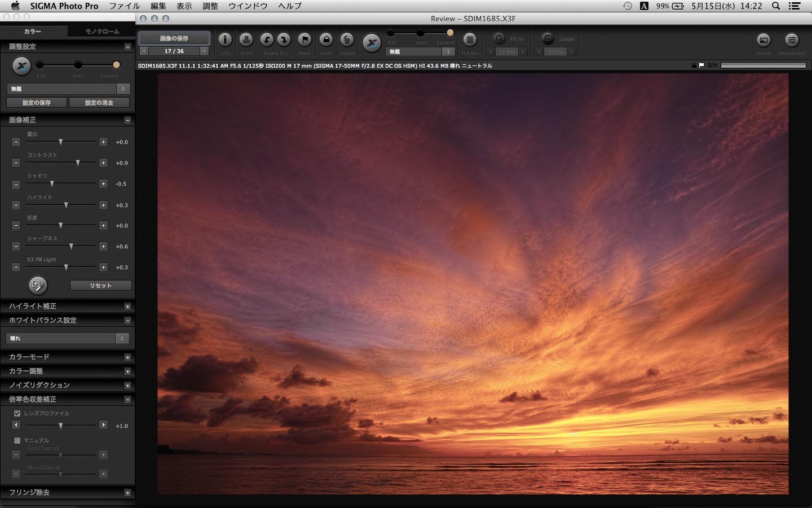Decrease exposure with the minus button
812x508 pixels.
pos(16,142)
